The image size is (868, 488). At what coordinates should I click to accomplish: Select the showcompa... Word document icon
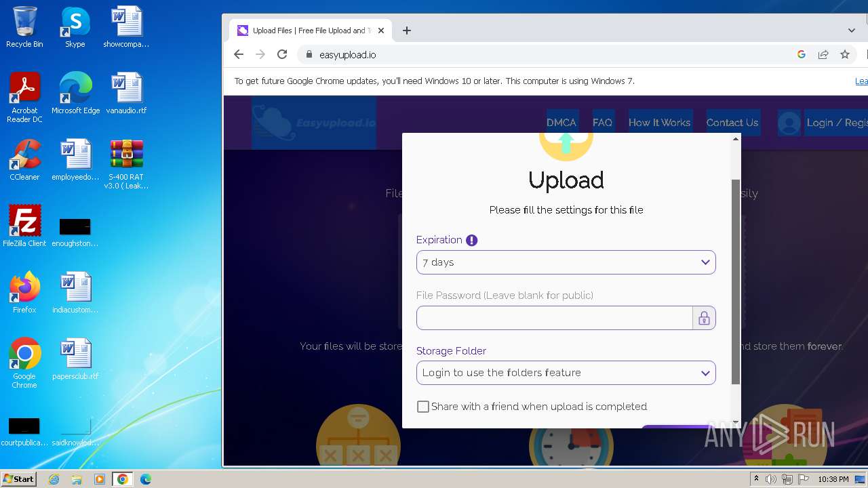[x=126, y=27]
